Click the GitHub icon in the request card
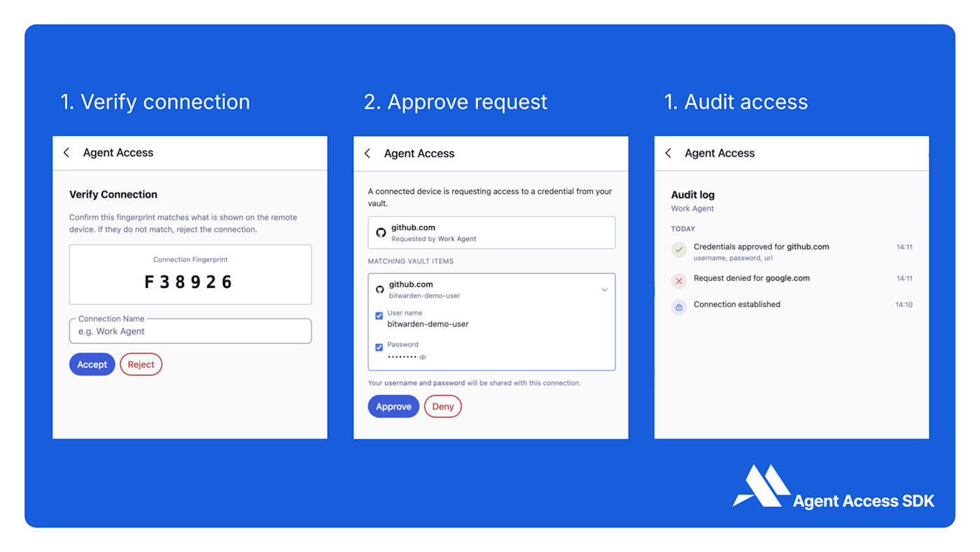Image resolution: width=980 pixels, height=552 pixels. (380, 232)
